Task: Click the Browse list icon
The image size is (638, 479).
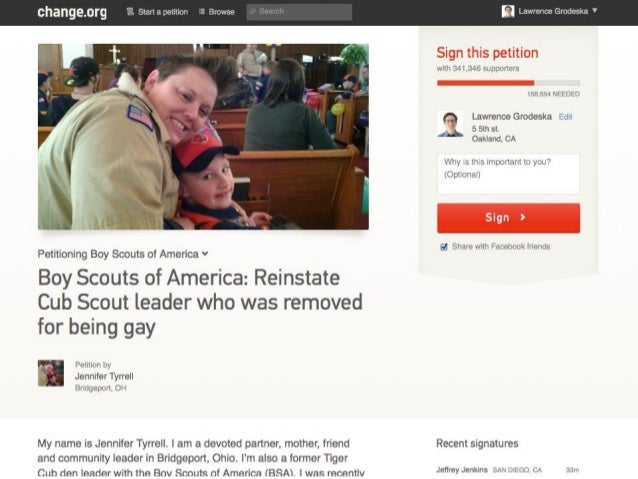Action: pos(202,11)
